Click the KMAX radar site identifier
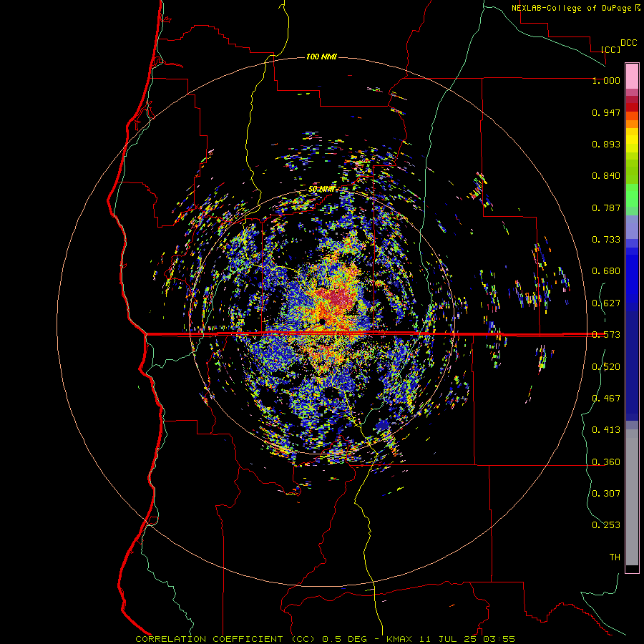This screenshot has width=644, height=644. pyautogui.click(x=400, y=639)
